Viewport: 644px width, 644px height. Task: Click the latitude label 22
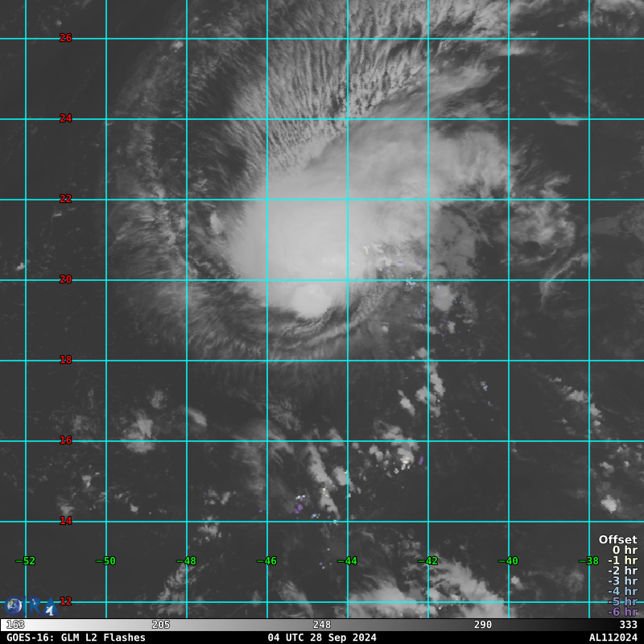[x=66, y=199]
